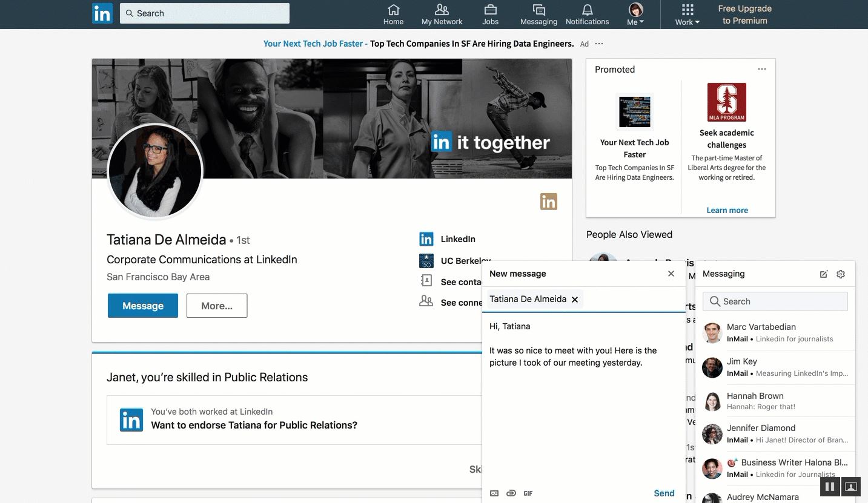Open Hannah Brown conversation

tap(775, 401)
